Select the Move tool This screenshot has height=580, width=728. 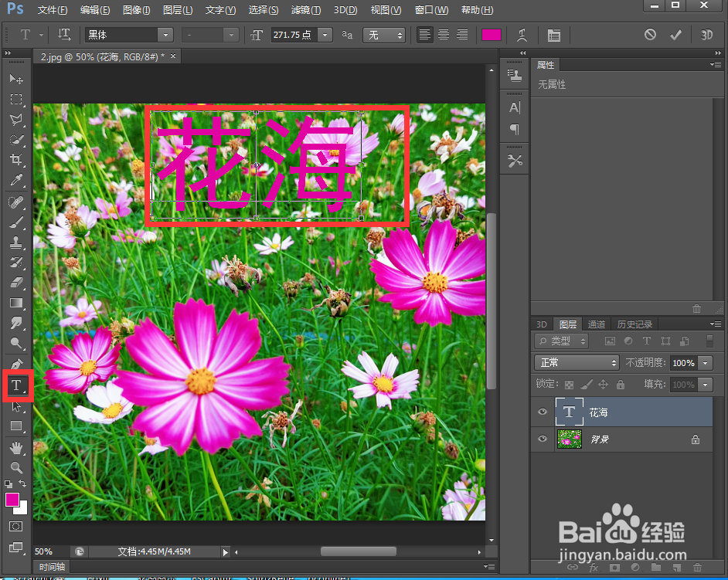point(16,80)
